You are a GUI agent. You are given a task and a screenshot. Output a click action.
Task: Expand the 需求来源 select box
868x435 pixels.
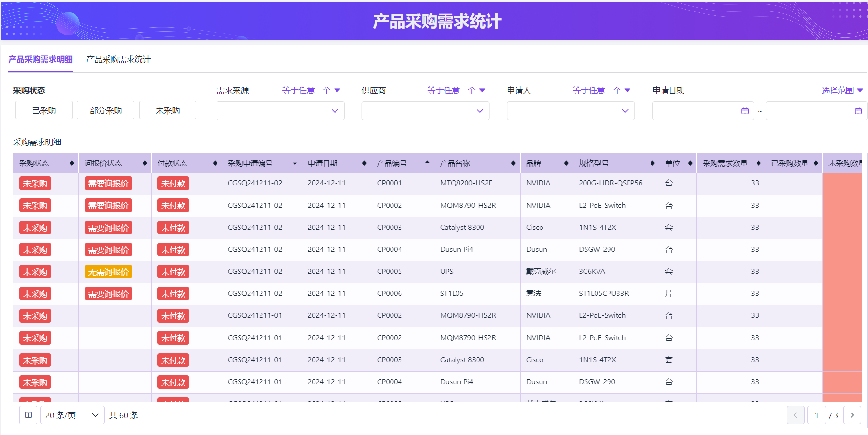pos(281,111)
